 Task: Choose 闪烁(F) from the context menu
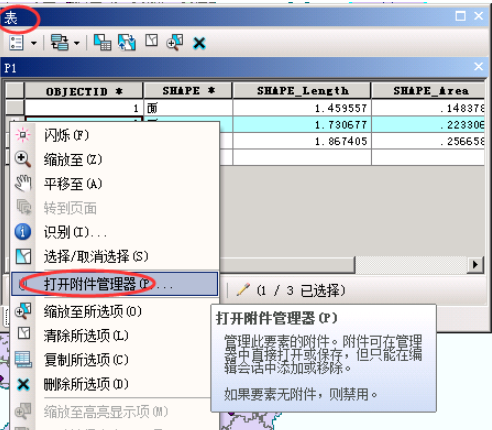(115, 135)
